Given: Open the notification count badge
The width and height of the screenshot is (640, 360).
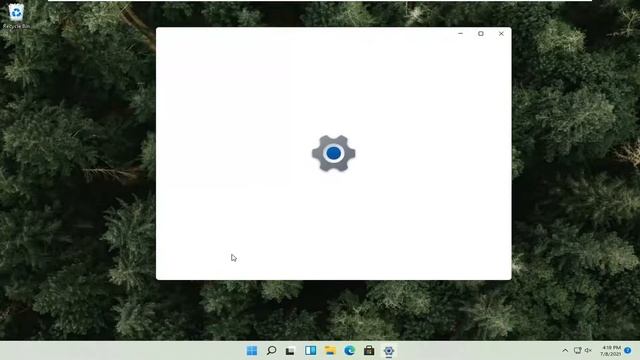Looking at the screenshot, I should pyautogui.click(x=628, y=351).
